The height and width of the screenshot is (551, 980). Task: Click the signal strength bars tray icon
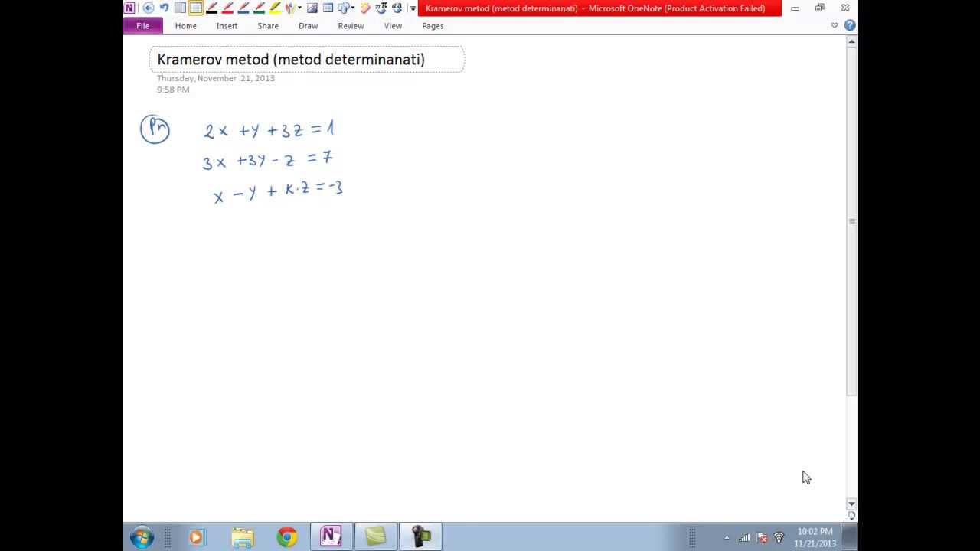coord(744,538)
